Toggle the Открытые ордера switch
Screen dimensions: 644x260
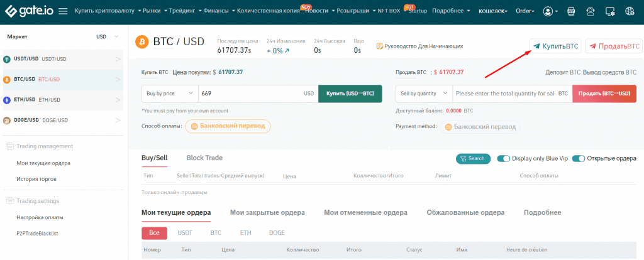[x=579, y=159]
